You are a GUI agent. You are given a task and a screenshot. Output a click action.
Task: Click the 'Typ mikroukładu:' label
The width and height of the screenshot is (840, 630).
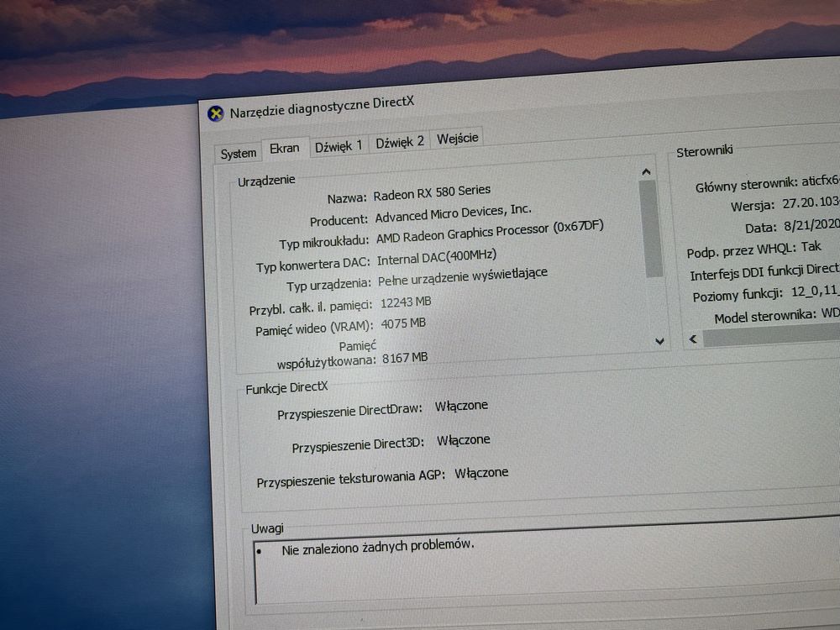[324, 242]
